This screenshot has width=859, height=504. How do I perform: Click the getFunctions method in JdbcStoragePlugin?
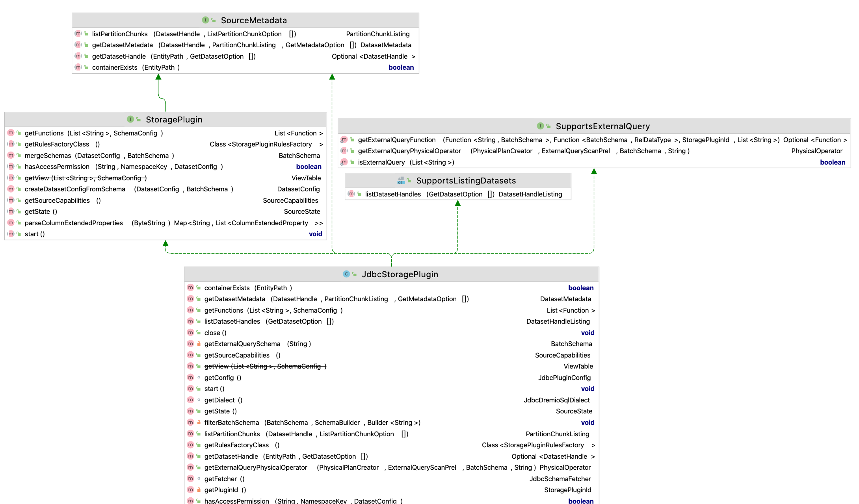pos(391,310)
